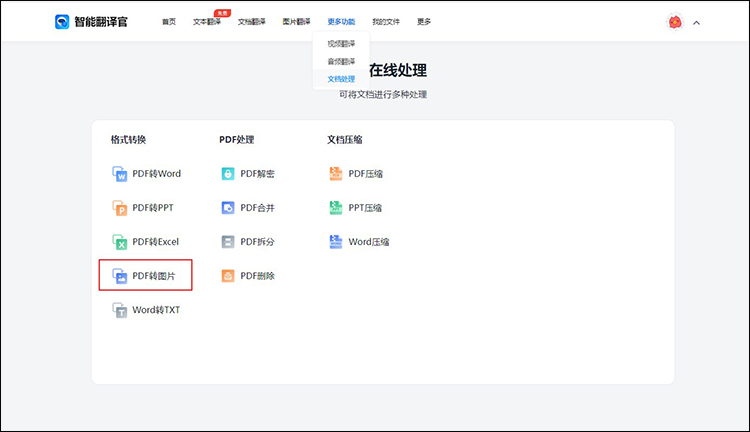750x432 pixels.
Task: Open the PPT压缩 link
Action: 365,208
